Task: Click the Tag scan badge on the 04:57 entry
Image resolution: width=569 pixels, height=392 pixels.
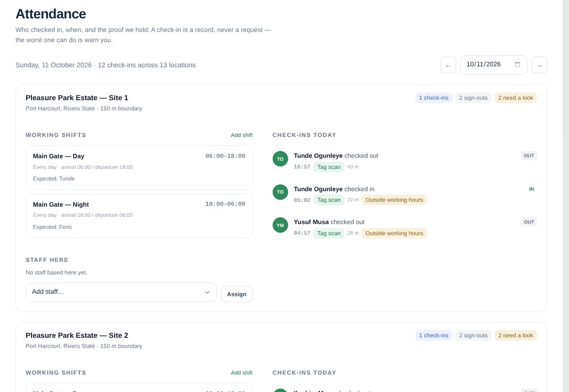Action: click(x=329, y=233)
